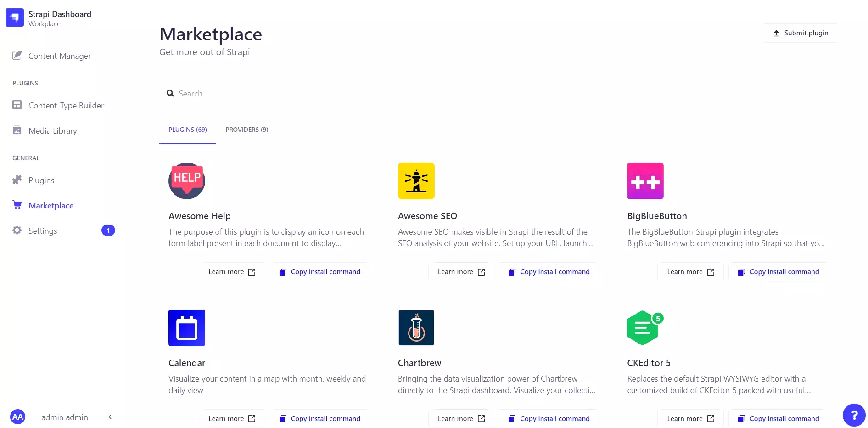
Task: Open the Media Library
Action: point(17,130)
